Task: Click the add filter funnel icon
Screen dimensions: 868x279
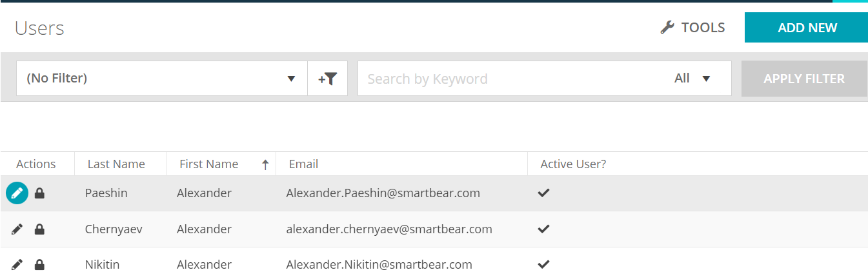Action: [x=328, y=79]
